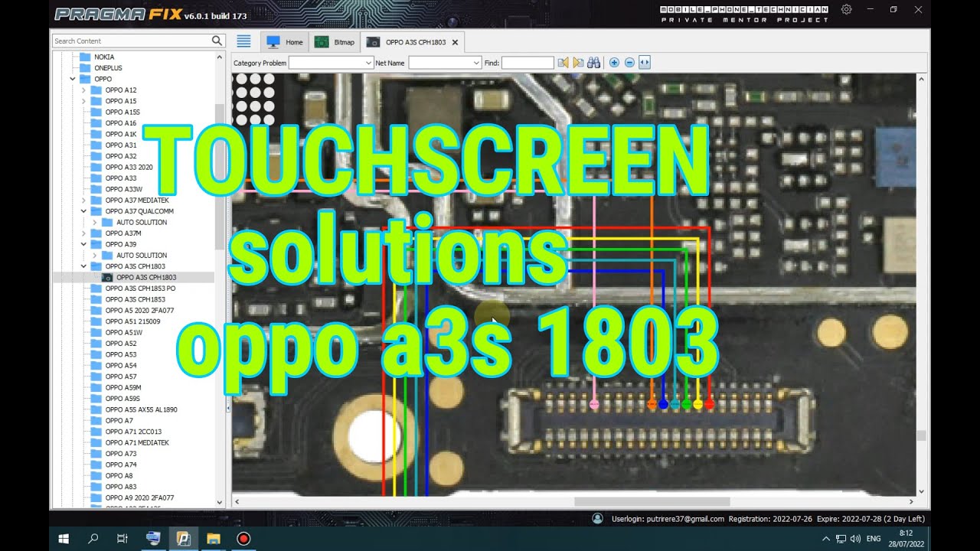
Task: Click the search magnifier in Search Content box
Action: coord(217,41)
